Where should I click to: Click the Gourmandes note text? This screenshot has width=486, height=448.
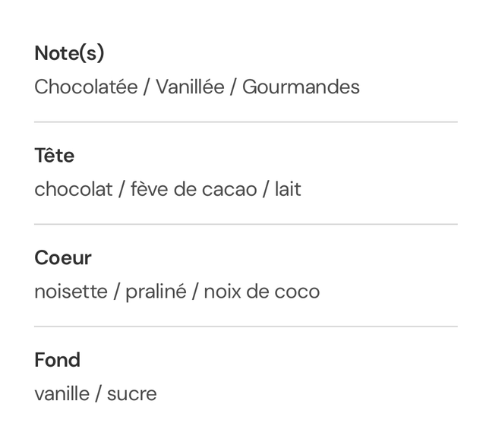click(301, 87)
